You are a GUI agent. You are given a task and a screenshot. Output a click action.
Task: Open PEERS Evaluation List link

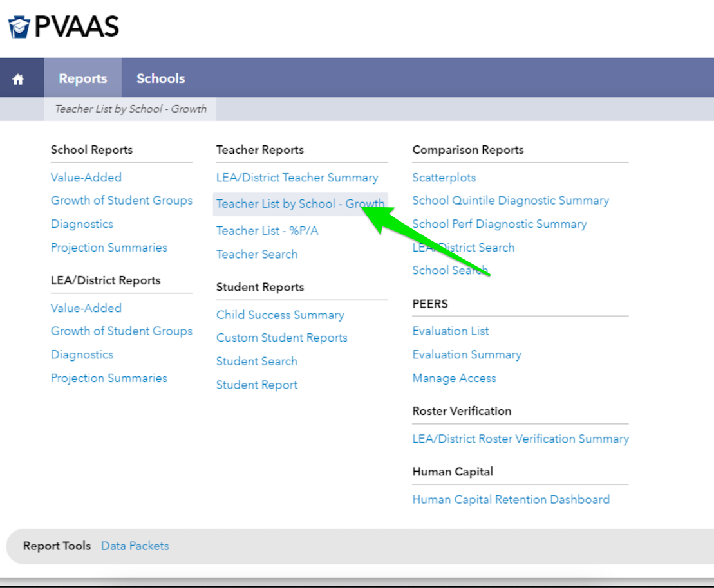click(x=450, y=331)
